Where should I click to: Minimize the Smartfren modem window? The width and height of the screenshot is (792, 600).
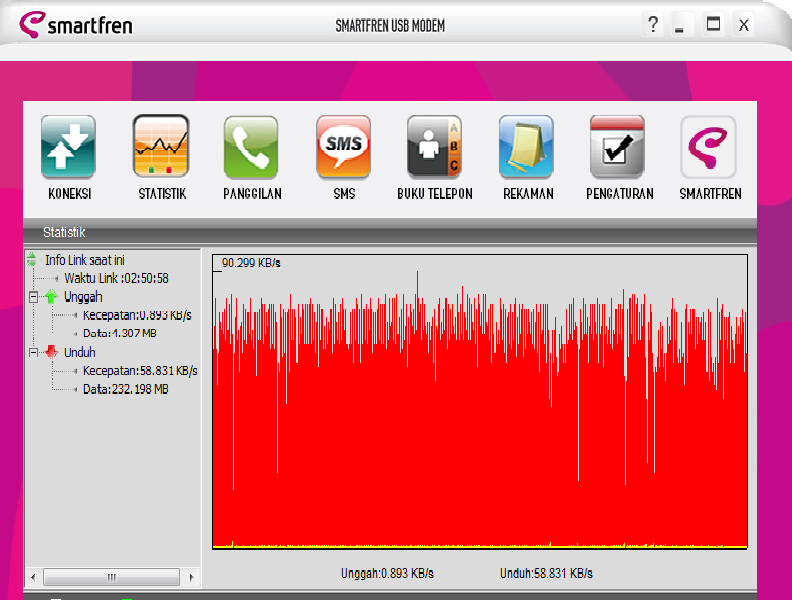point(680,25)
